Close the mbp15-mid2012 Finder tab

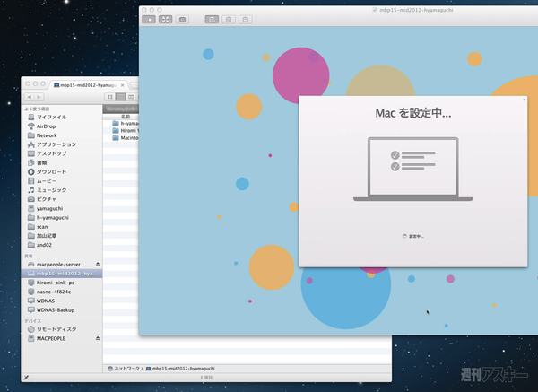pos(123,85)
